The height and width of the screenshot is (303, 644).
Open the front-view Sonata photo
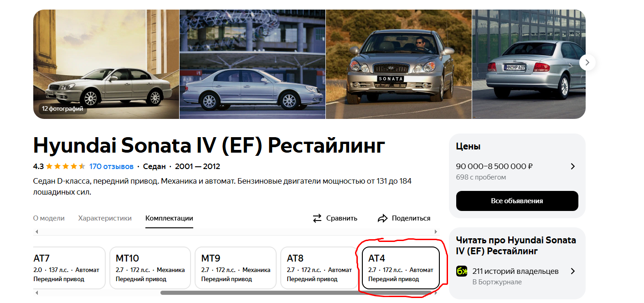pyautogui.click(x=399, y=64)
